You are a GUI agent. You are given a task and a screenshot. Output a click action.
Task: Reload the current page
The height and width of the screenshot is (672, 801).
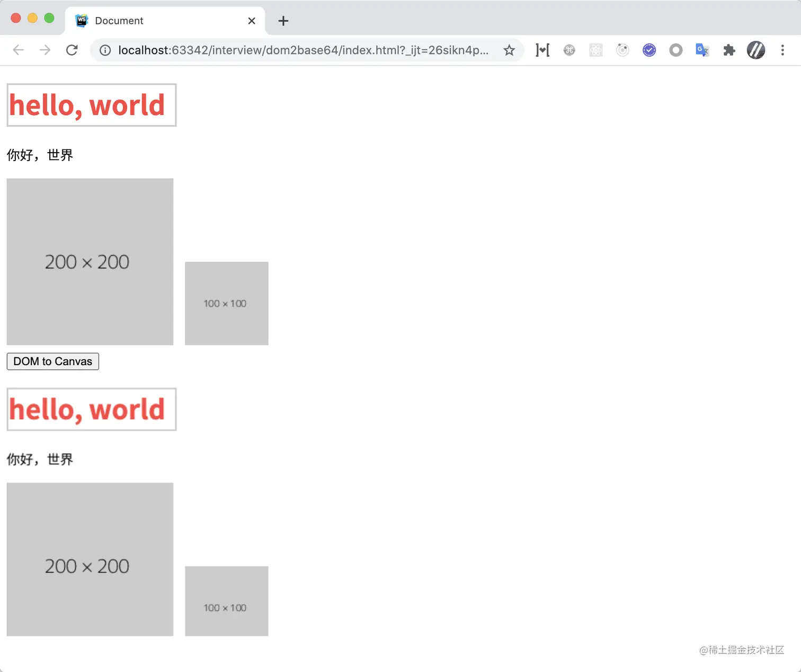pyautogui.click(x=72, y=50)
